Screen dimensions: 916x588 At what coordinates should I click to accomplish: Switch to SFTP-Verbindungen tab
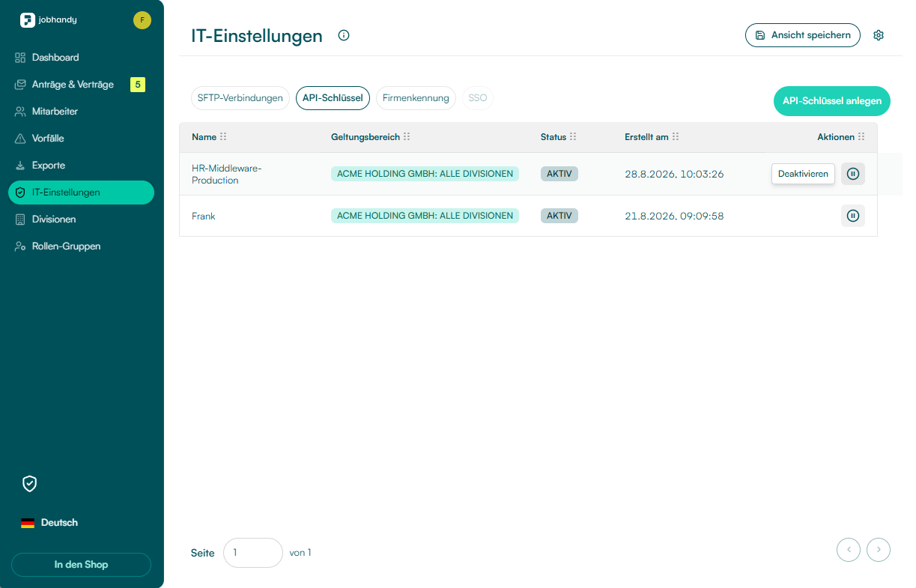click(x=240, y=98)
